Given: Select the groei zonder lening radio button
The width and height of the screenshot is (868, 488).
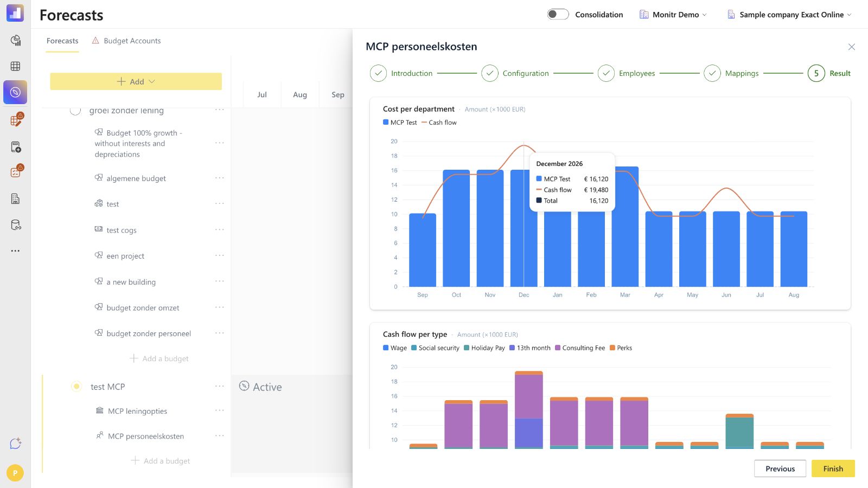Looking at the screenshot, I should [x=75, y=110].
